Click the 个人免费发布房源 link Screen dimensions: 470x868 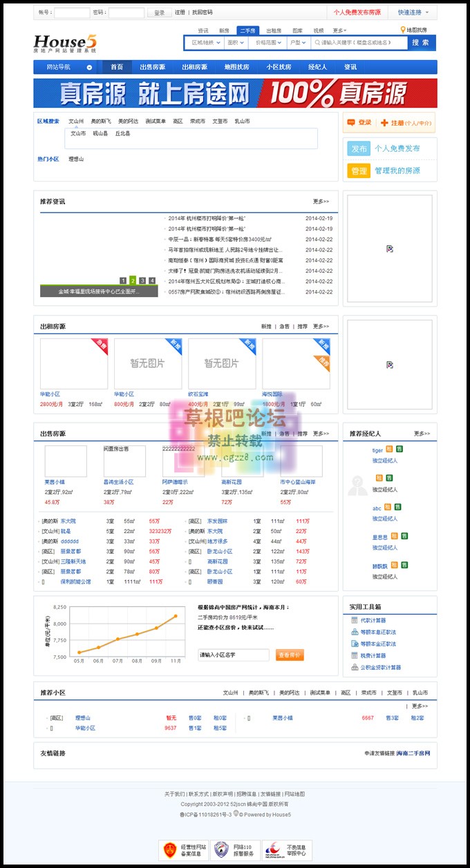357,12
